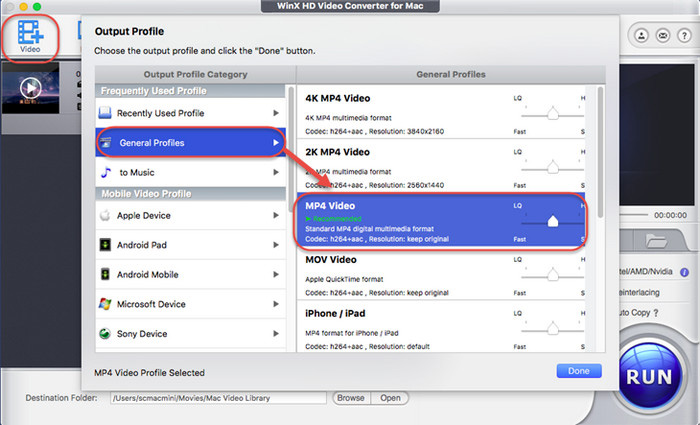Choose the 2K MP4 Video profile

coord(441,166)
